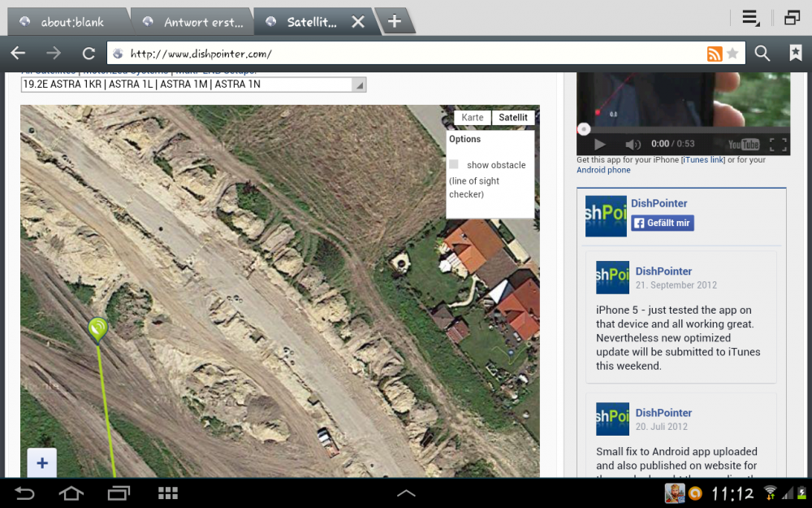Open search with magnifier icon
This screenshot has width=812, height=508.
tap(762, 54)
